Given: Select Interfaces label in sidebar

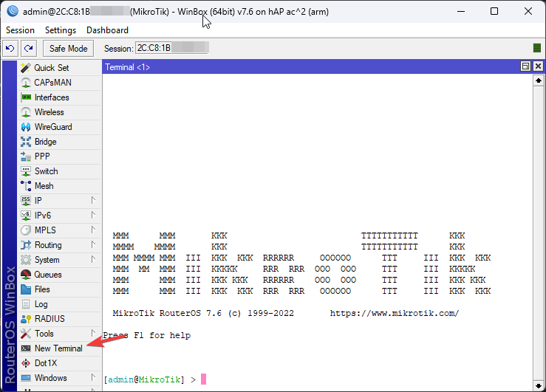Looking at the screenshot, I should click(x=52, y=97).
